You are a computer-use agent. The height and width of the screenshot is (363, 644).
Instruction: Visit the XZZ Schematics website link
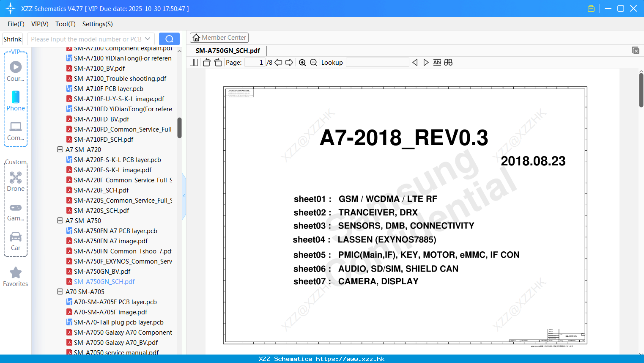click(350, 359)
